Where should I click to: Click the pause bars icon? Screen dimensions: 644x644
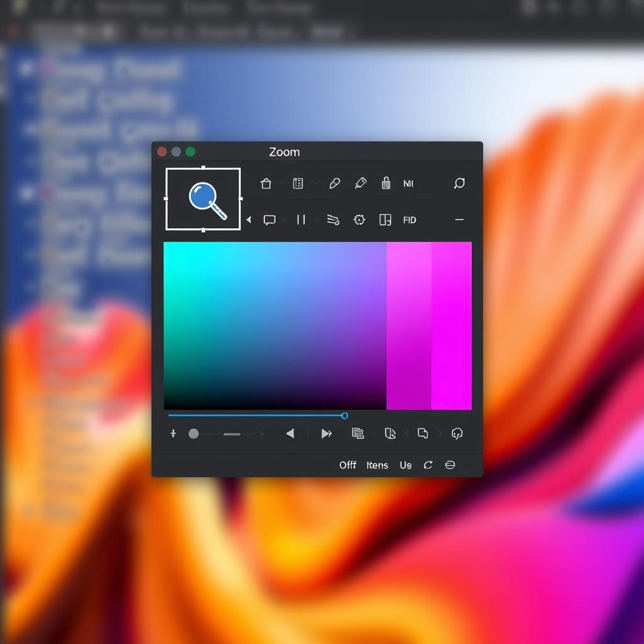click(301, 219)
